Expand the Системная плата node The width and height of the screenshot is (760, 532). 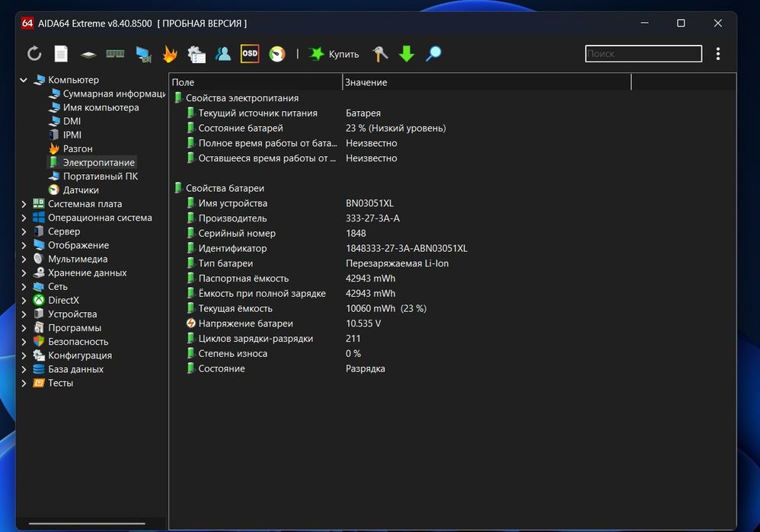[24, 204]
